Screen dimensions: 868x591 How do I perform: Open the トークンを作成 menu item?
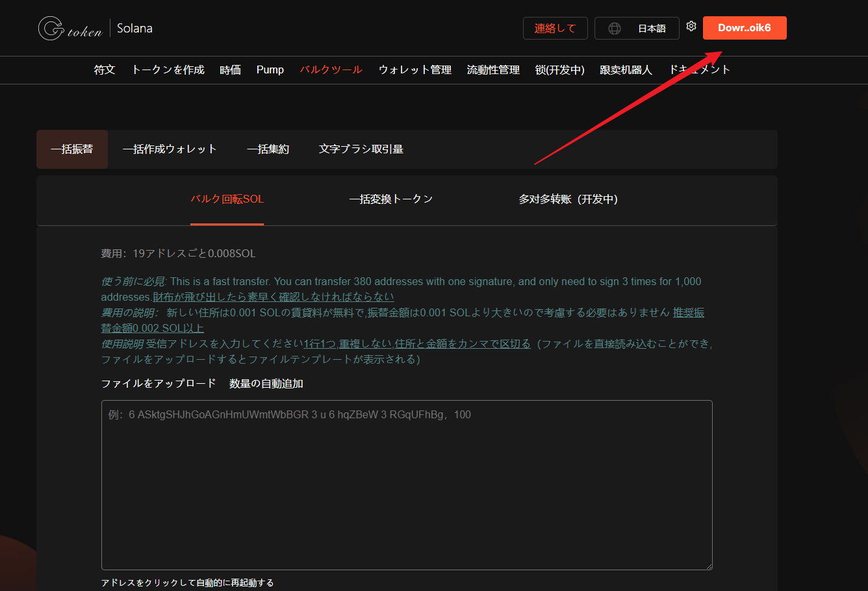168,69
